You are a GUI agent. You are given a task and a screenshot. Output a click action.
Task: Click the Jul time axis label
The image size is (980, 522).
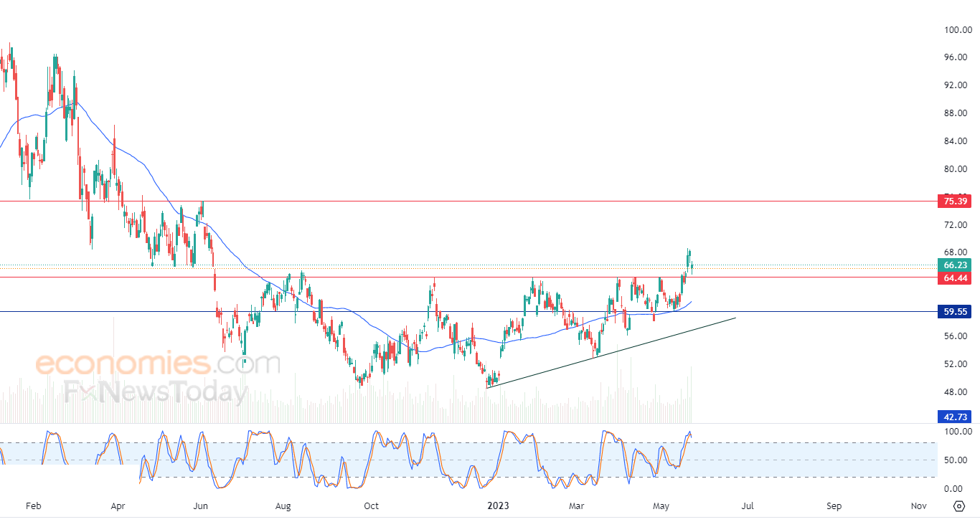(748, 506)
